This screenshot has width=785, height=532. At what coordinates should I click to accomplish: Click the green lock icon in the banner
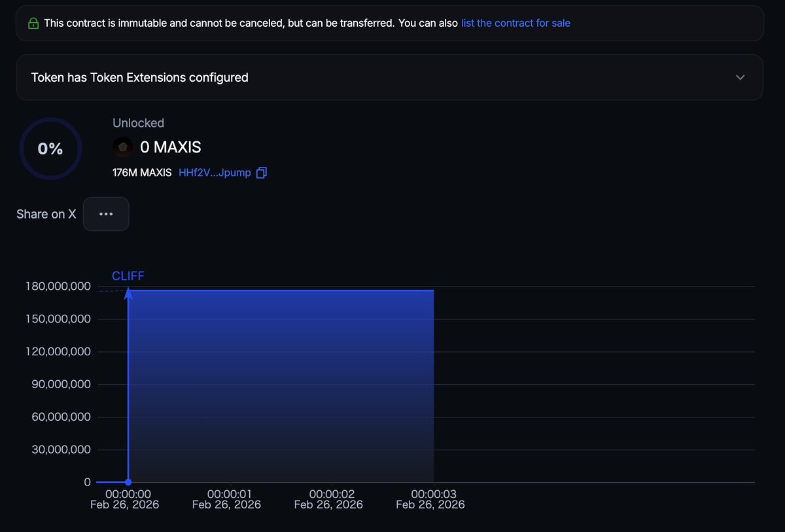(32, 22)
